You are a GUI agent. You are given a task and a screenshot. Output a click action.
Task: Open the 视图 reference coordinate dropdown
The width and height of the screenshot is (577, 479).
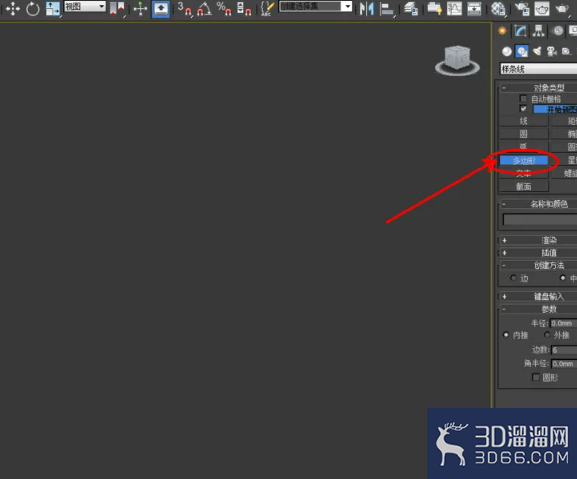pos(85,6)
